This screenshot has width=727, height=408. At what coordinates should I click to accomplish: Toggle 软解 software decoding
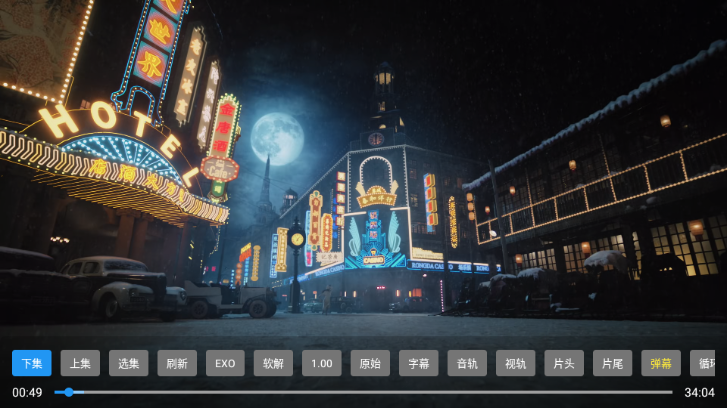pyautogui.click(x=273, y=363)
